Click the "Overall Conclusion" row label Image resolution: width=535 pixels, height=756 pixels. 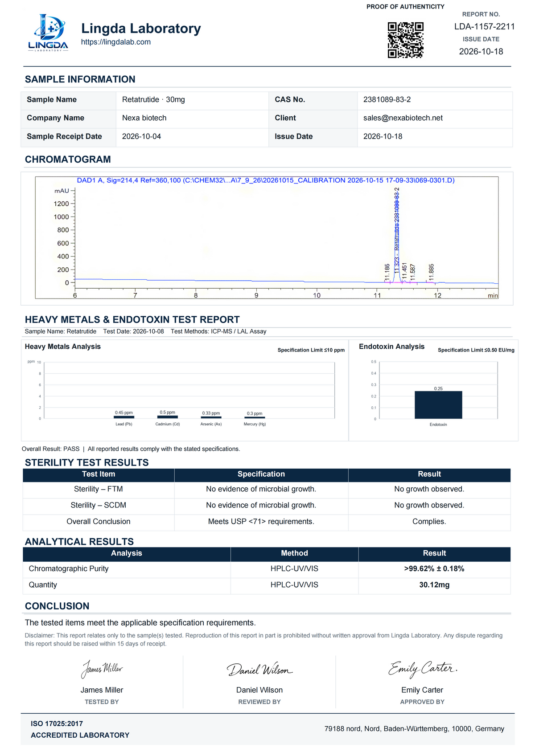(99, 522)
